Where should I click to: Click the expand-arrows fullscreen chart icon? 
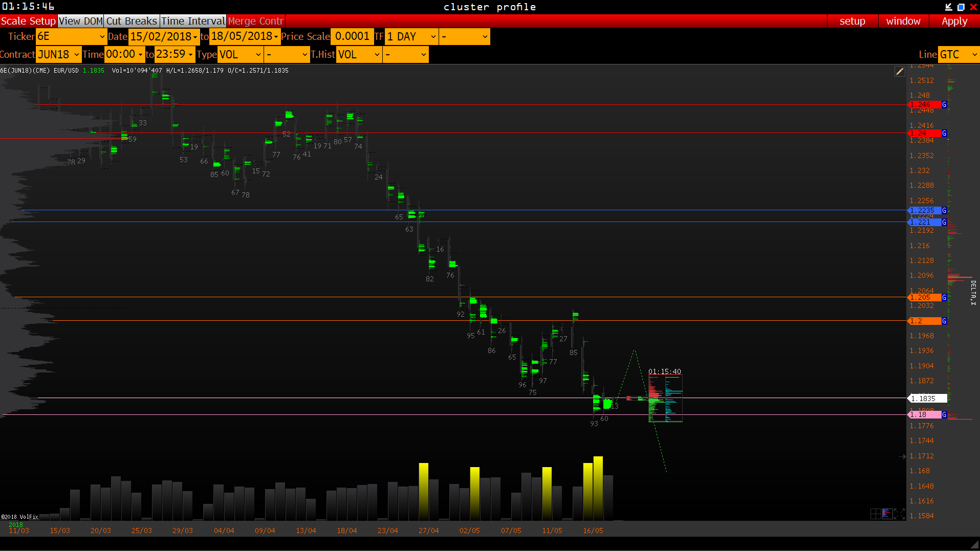point(899,514)
